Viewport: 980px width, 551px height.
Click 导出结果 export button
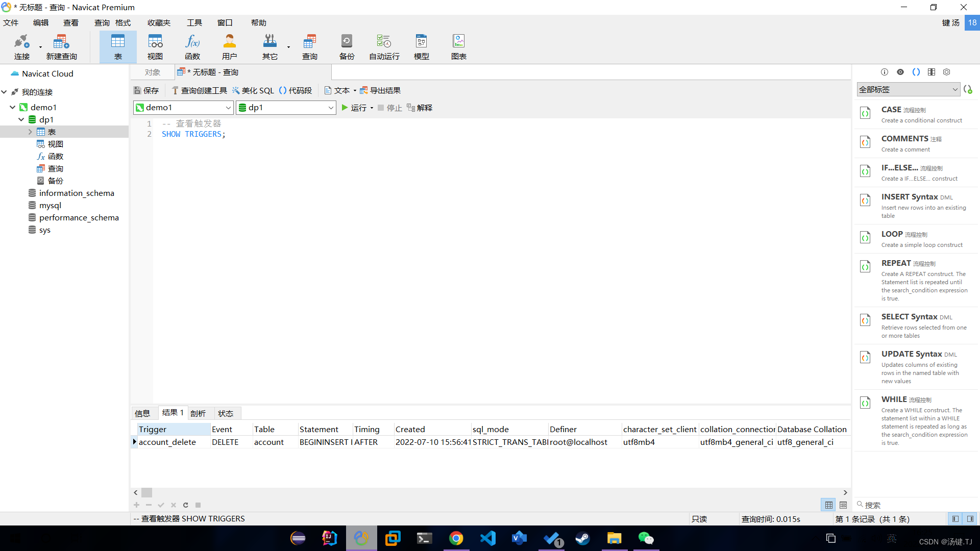click(x=380, y=90)
